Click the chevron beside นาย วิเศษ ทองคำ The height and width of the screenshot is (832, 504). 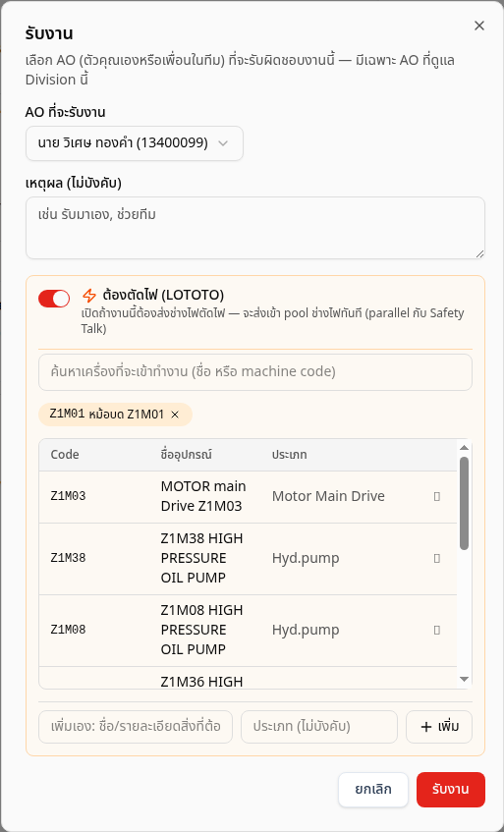pyautogui.click(x=223, y=143)
